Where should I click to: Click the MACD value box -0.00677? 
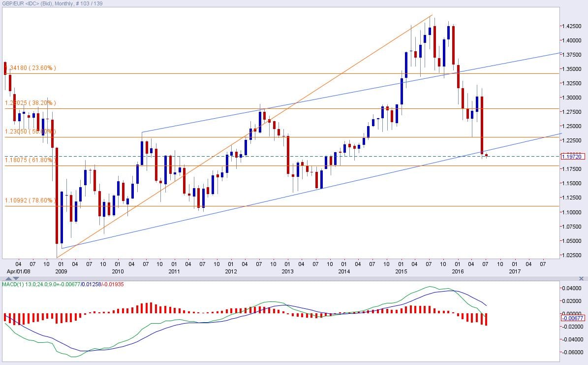(x=573, y=318)
